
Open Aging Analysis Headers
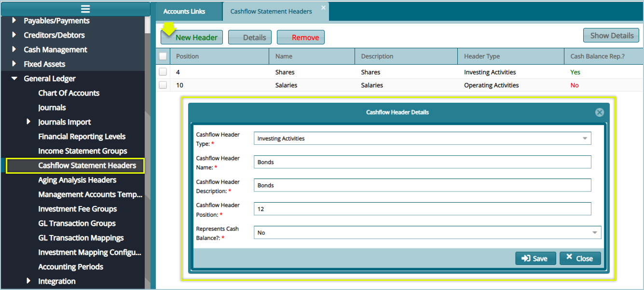tap(78, 180)
